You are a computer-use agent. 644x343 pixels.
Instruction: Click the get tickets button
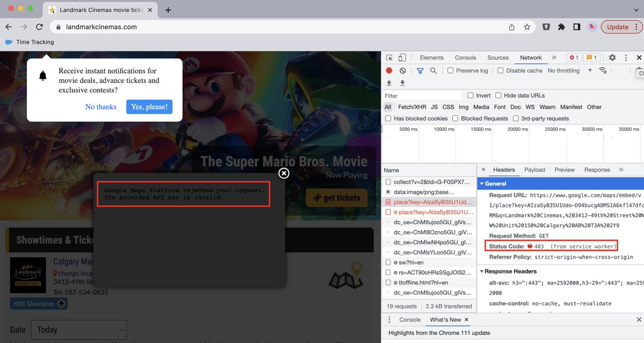[x=337, y=198]
